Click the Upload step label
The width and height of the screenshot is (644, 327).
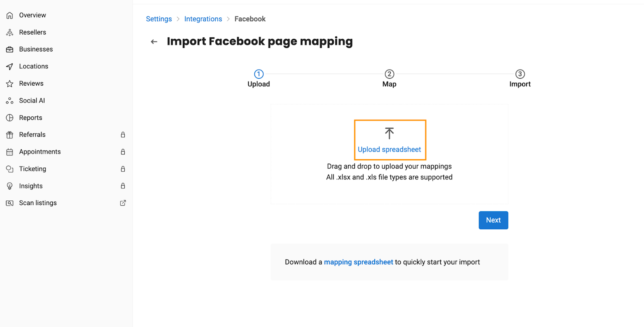[x=259, y=84]
